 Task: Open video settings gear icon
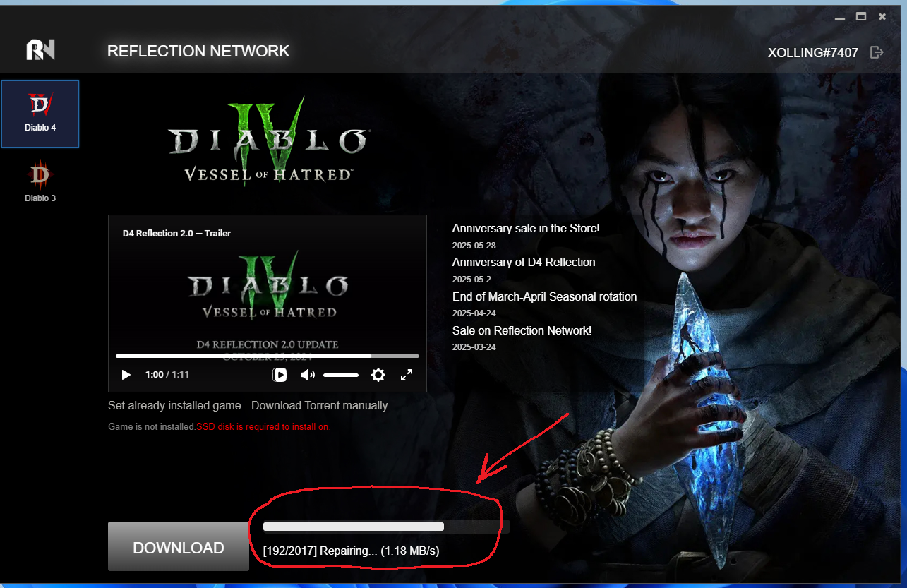378,375
